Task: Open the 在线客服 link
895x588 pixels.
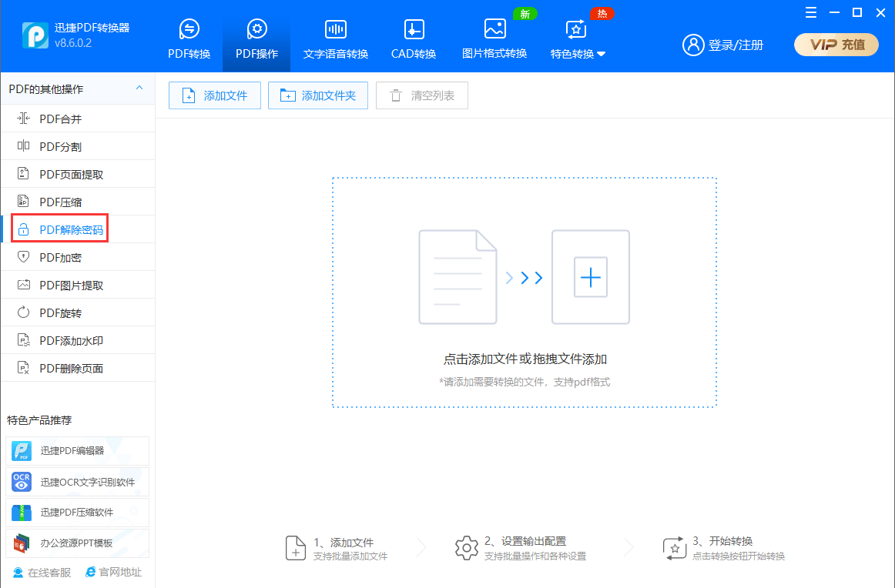Action: pos(42,573)
